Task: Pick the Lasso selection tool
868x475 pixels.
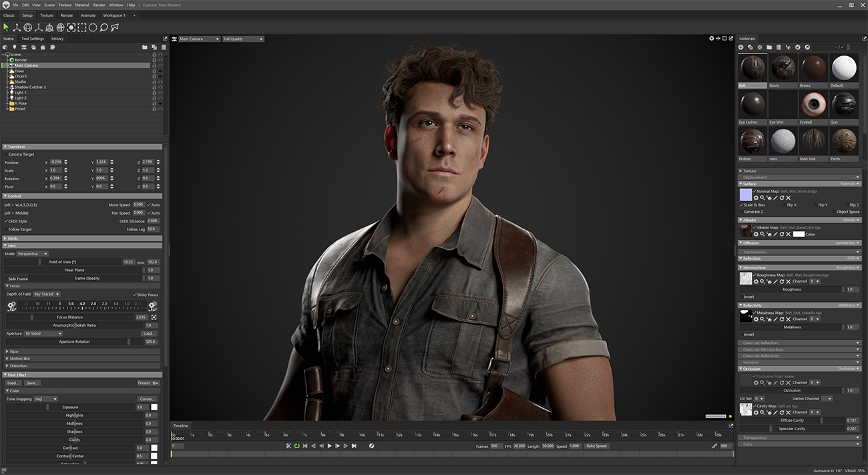Action: 103,27
